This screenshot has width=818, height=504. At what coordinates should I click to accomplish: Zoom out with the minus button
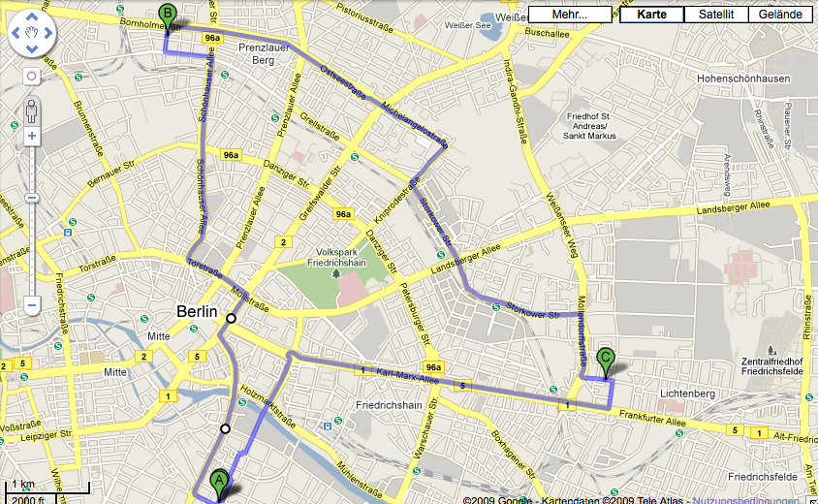(32, 305)
